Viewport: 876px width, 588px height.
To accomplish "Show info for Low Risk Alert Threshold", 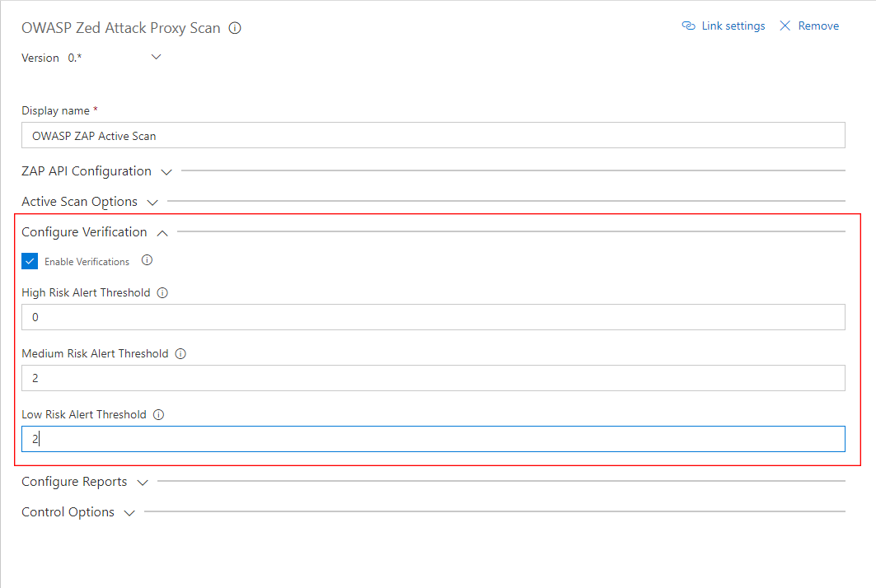I will 159,414.
